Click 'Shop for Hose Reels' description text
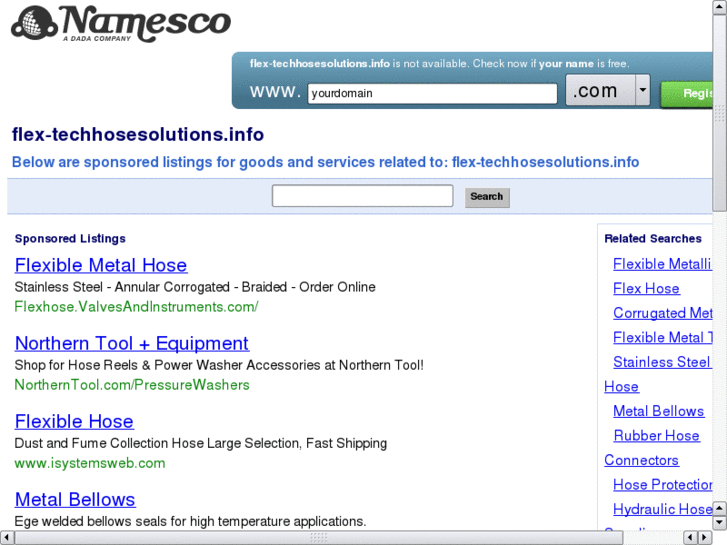Image resolution: width=727 pixels, height=545 pixels. [x=219, y=365]
